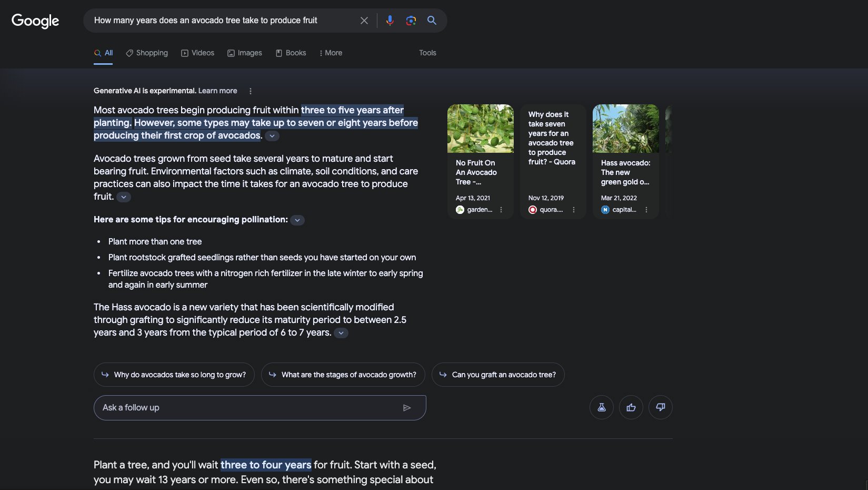Expand sources for the first AI paragraph
This screenshot has width=868, height=490.
(272, 136)
